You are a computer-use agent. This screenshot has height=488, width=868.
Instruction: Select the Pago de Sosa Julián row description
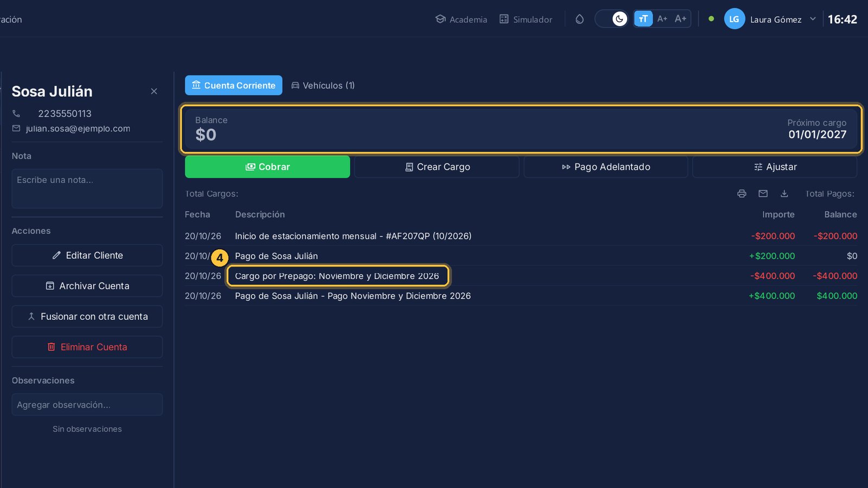(276, 256)
